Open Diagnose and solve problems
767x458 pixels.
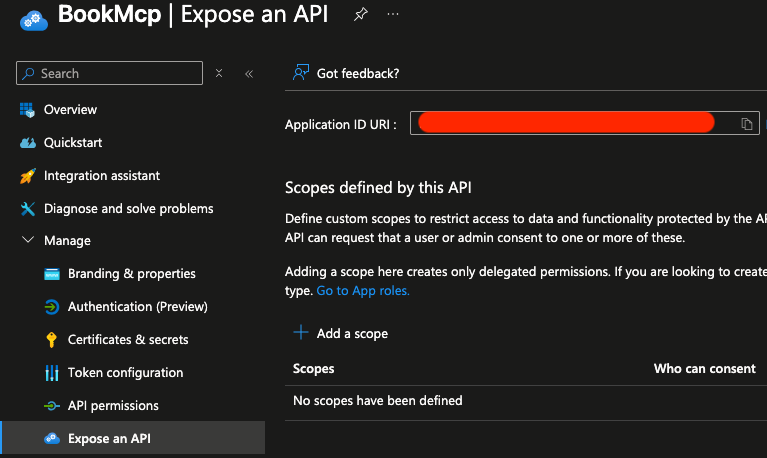click(x=129, y=208)
